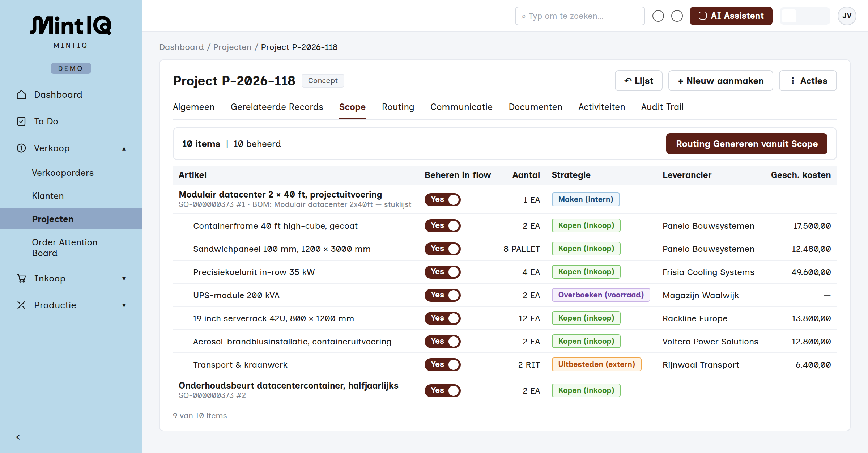Collapse the sidebar with the arrow icon

click(18, 437)
